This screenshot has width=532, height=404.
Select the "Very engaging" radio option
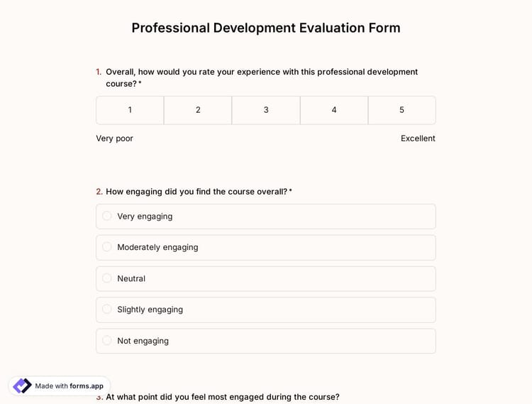tap(107, 216)
